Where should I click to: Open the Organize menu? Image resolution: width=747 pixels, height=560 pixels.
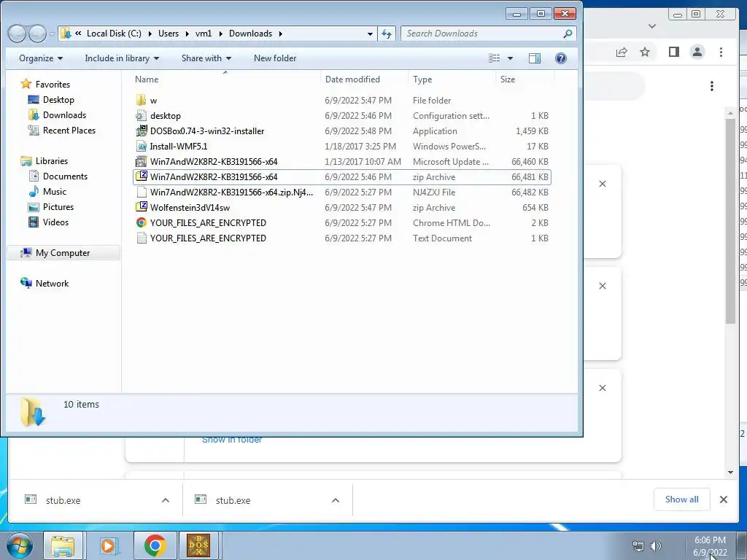pyautogui.click(x=41, y=58)
